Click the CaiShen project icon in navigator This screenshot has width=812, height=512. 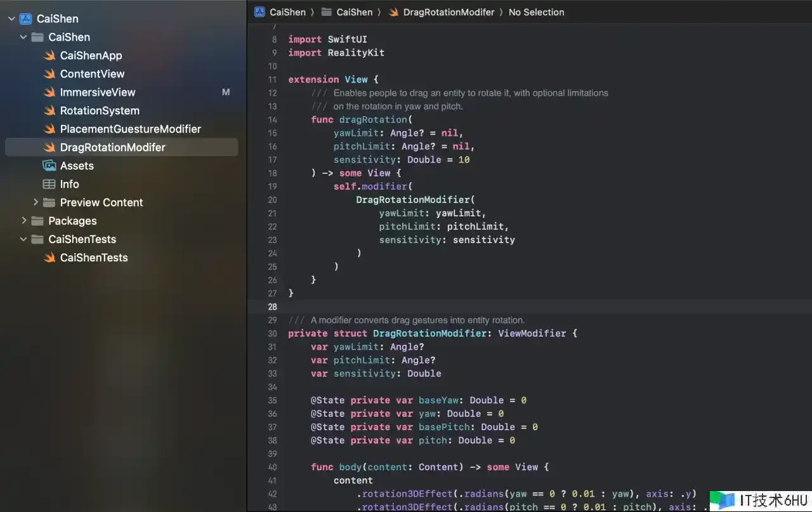(26, 19)
